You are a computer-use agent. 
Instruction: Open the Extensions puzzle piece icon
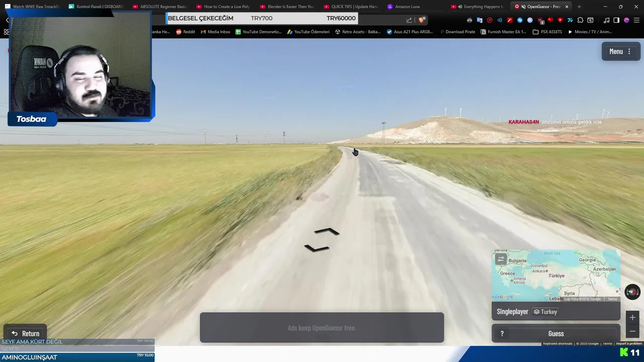click(580, 20)
